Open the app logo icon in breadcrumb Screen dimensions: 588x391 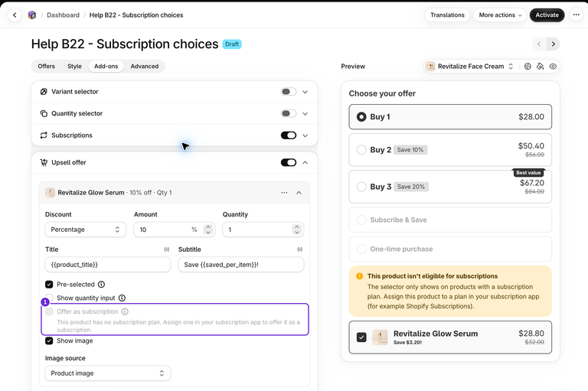pyautogui.click(x=32, y=15)
